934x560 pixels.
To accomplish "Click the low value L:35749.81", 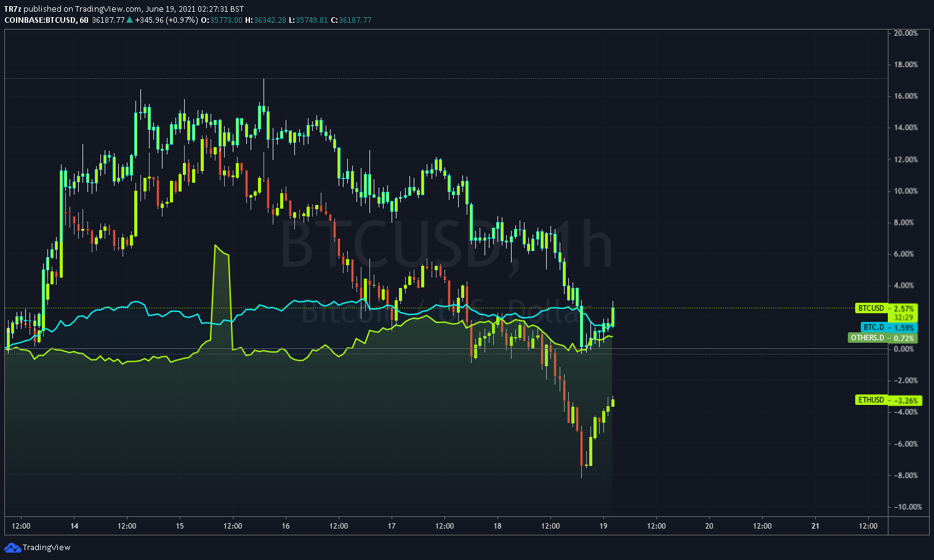I will click(308, 20).
